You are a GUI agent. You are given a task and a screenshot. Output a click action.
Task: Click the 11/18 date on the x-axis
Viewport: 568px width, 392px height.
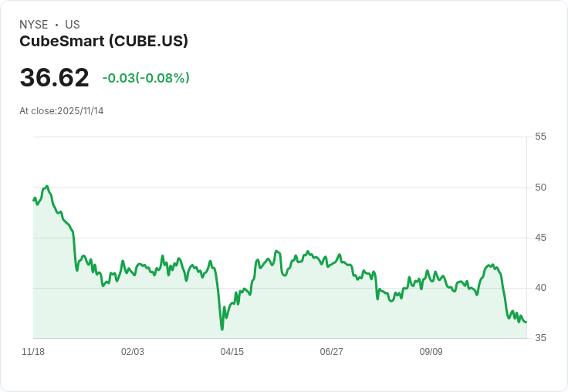click(33, 352)
